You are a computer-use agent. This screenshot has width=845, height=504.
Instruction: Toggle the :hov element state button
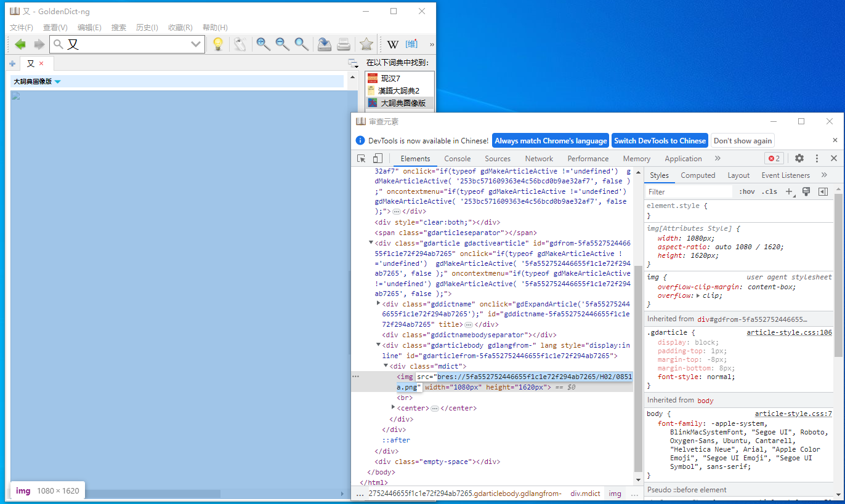(x=746, y=192)
